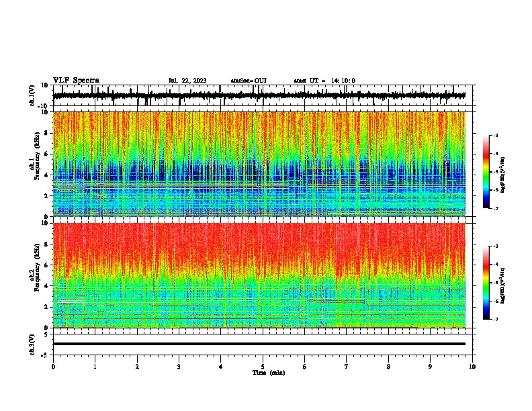Click the log PSD label beside ch.1 colorbar
This screenshot has width=532, height=411.
pyautogui.click(x=503, y=175)
